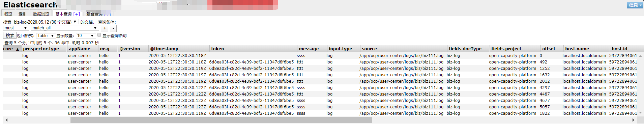Click the timestamp in the offset 0 row
This screenshot has width=644, height=133.
pos(177,56)
